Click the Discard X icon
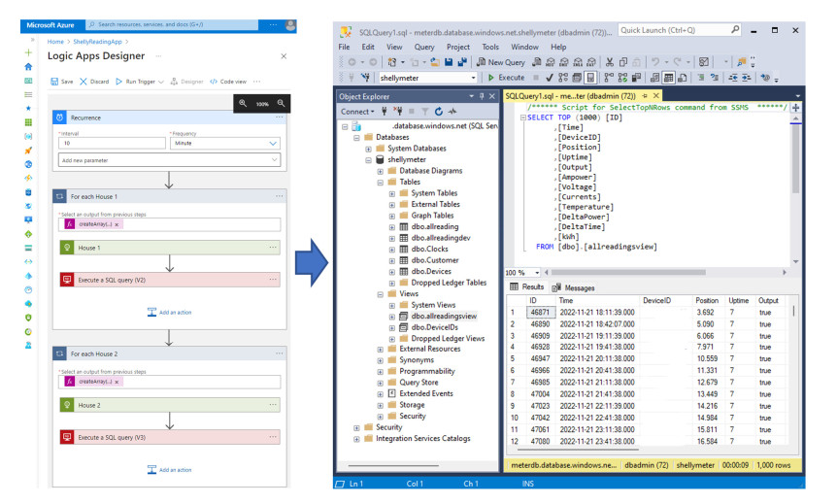Screen dimensions: 837x504 [84, 82]
